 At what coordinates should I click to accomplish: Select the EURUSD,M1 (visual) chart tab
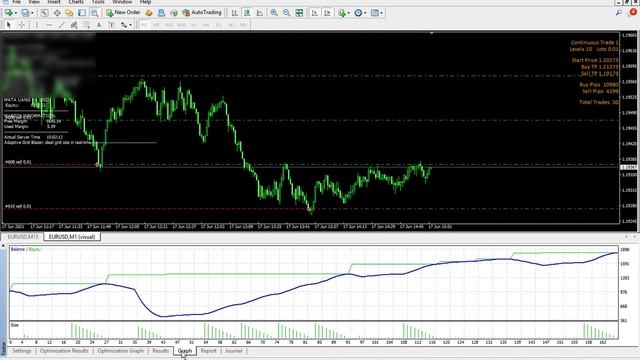tap(72, 237)
